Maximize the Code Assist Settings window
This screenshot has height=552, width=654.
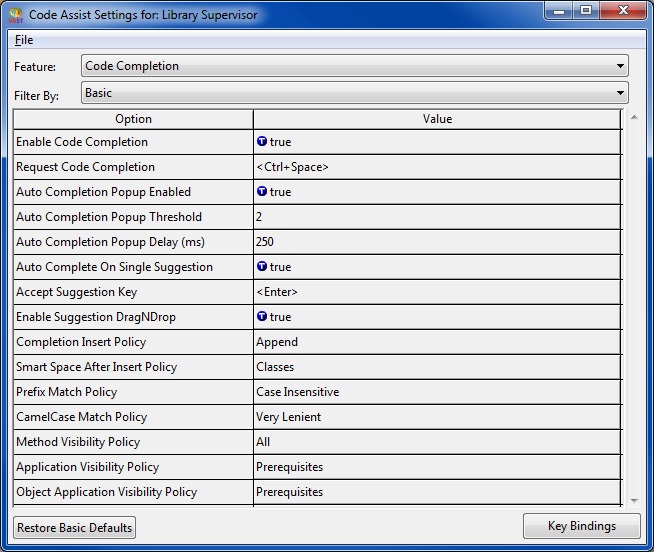point(586,11)
